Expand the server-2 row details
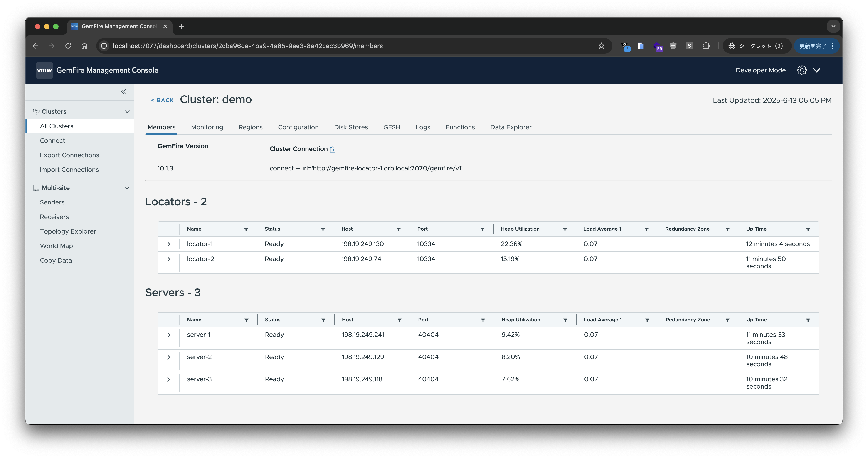The height and width of the screenshot is (458, 868). tap(169, 357)
